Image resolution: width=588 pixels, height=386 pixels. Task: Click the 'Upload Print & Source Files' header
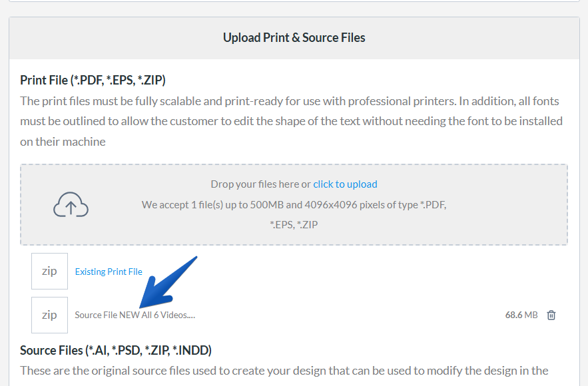[x=294, y=37]
